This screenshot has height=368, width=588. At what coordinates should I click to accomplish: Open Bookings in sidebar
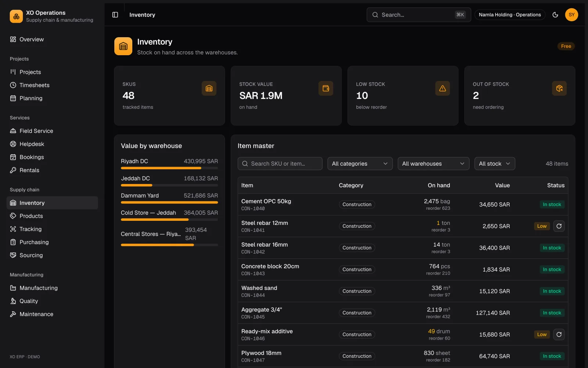52,157
